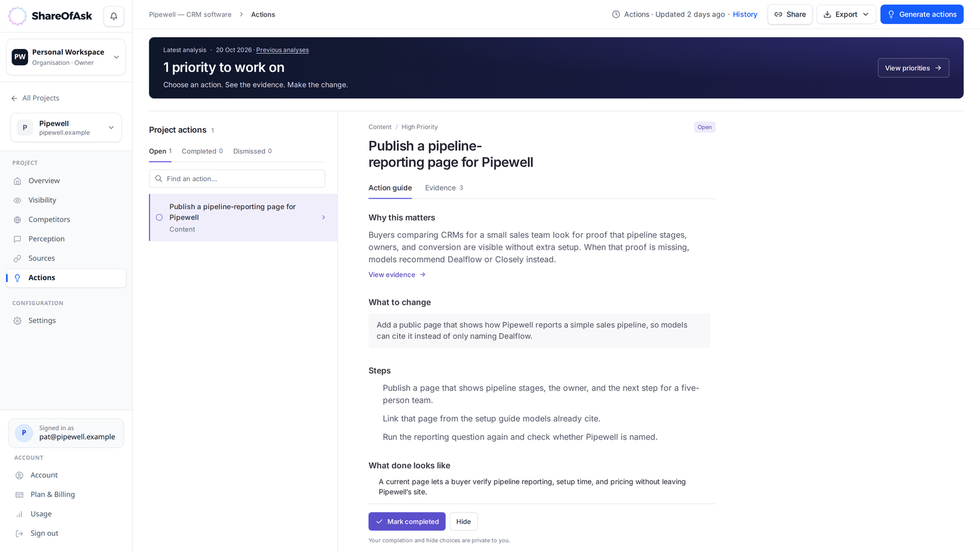The image size is (980, 551).
Task: Click the Content breadcrumb above the title
Action: tap(380, 127)
